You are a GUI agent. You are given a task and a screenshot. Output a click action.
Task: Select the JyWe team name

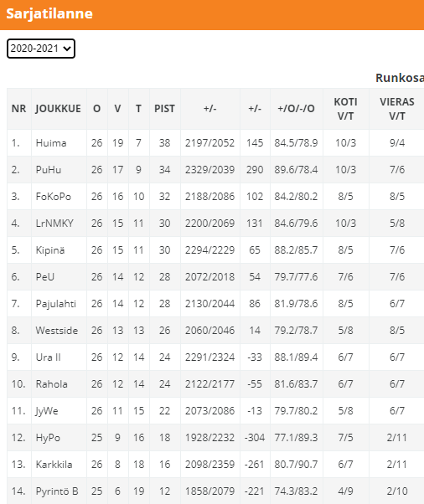tap(47, 411)
